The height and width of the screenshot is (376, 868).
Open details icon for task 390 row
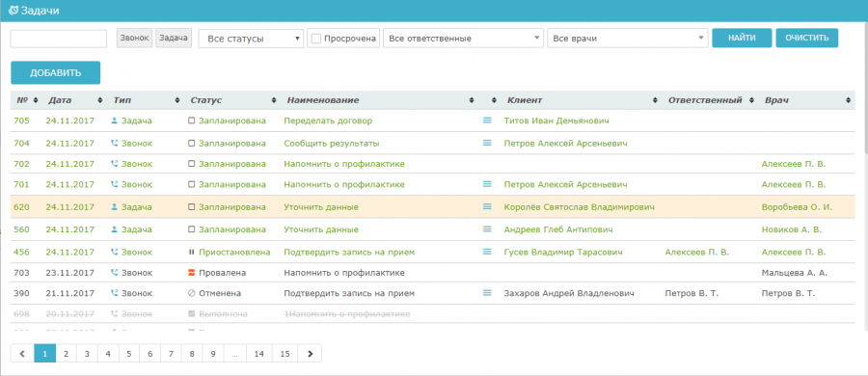[x=487, y=292]
